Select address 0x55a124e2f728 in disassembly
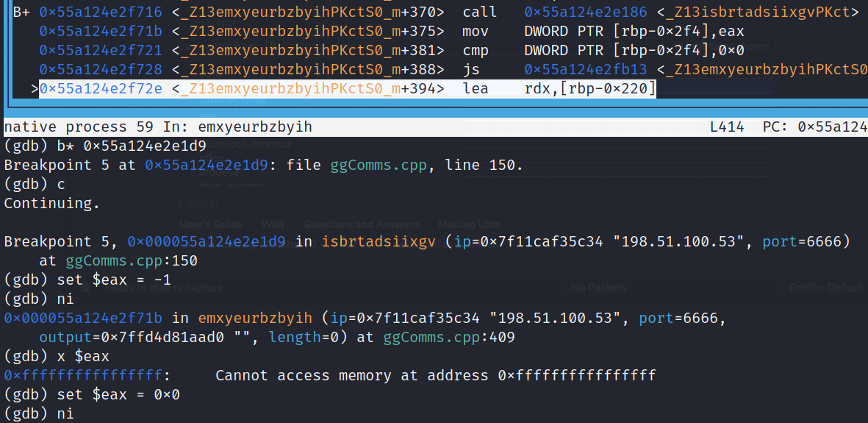This screenshot has height=423, width=868. (101, 70)
